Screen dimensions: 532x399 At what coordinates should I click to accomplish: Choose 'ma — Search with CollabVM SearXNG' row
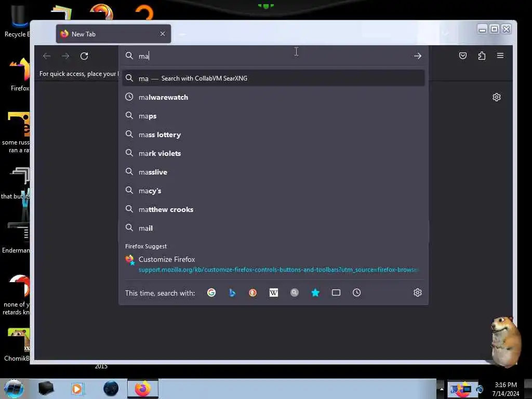point(273,78)
